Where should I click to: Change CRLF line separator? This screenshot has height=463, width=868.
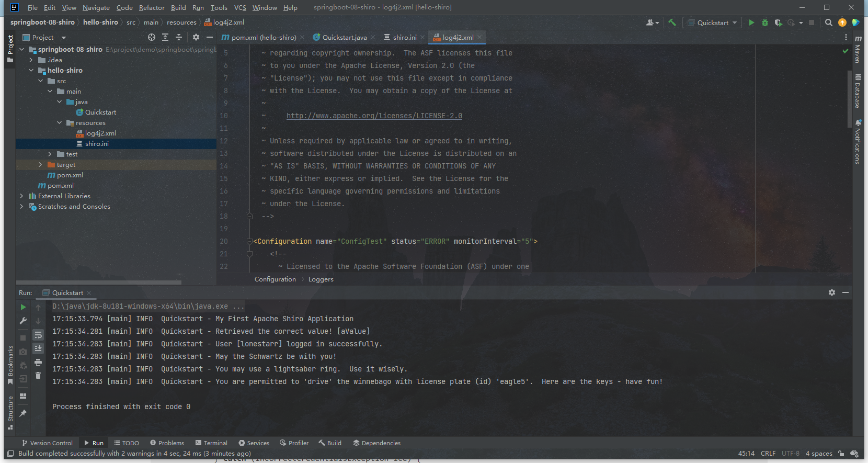point(768,454)
